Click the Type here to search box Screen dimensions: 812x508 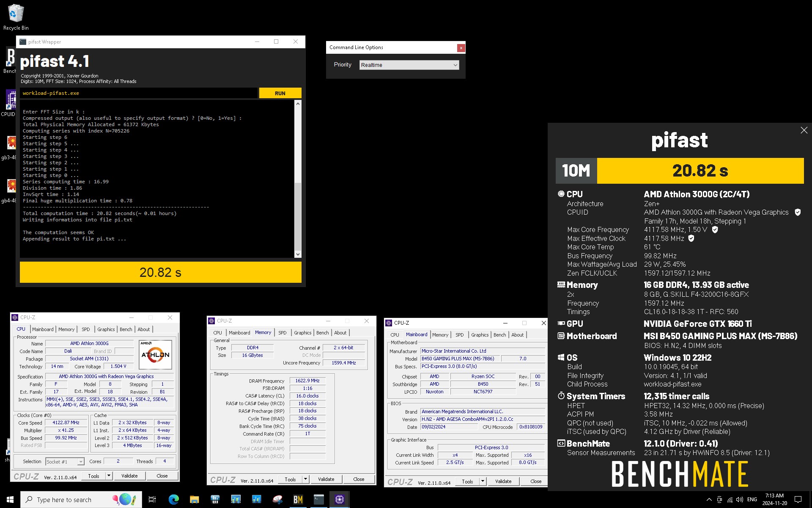pos(81,500)
